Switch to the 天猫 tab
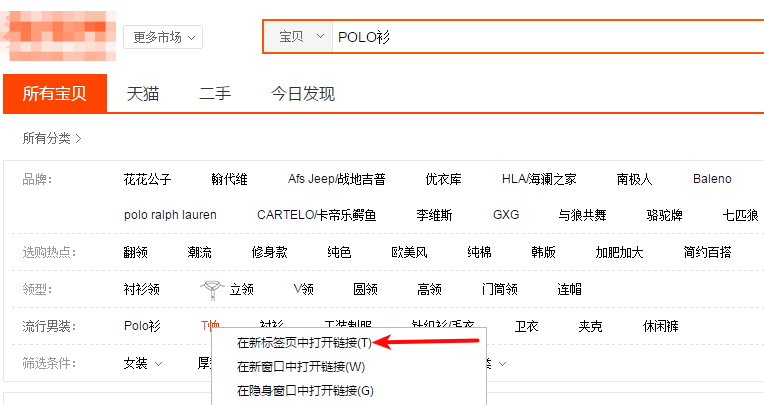 point(143,94)
